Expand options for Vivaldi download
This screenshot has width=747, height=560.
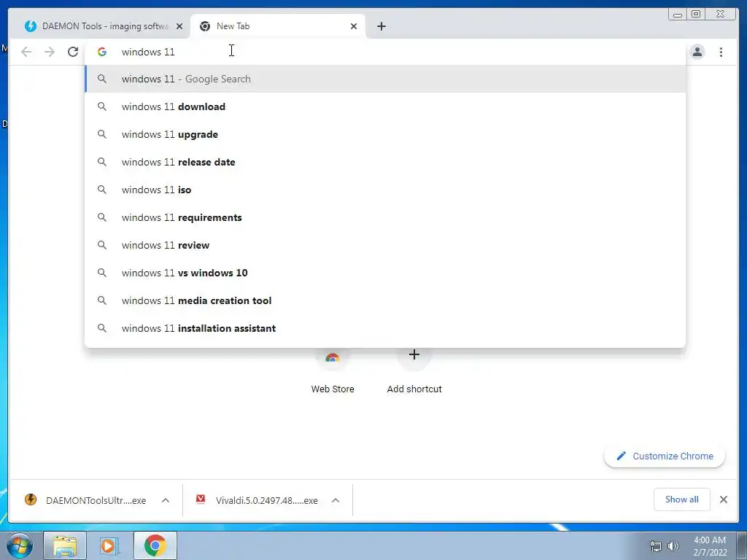point(336,500)
